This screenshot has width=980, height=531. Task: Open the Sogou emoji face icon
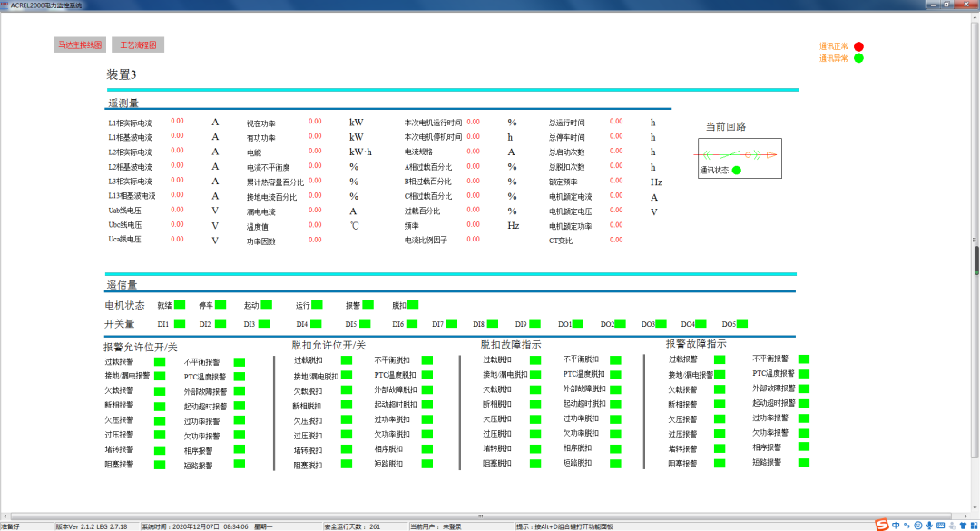(x=918, y=526)
